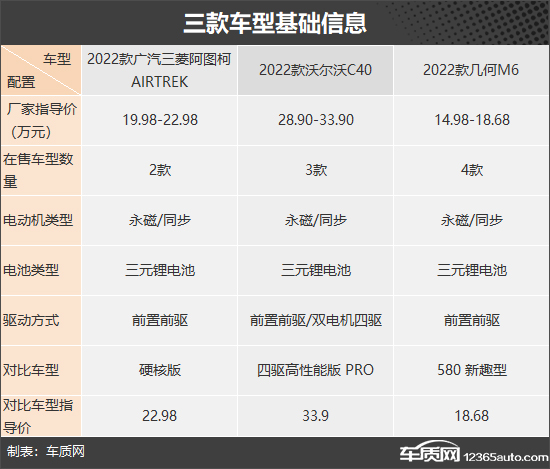
Task: Click the 前置前驱/双电机四驱 cell
Action: [316, 320]
